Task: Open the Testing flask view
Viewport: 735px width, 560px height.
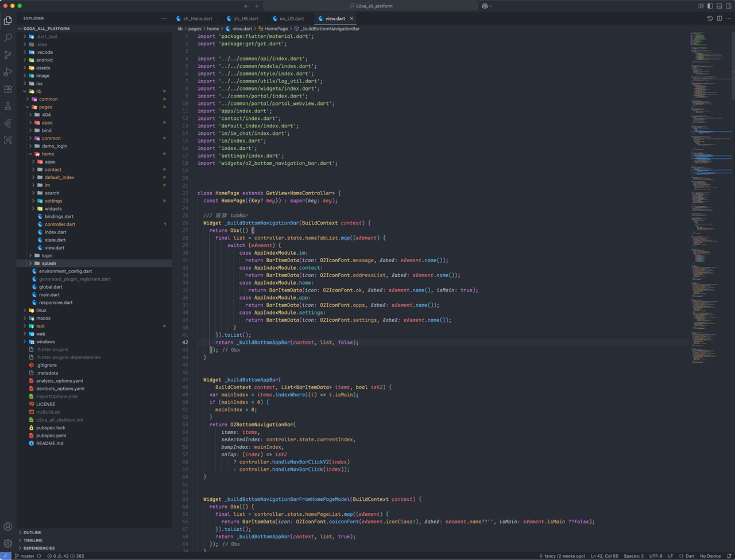Action: [8, 107]
